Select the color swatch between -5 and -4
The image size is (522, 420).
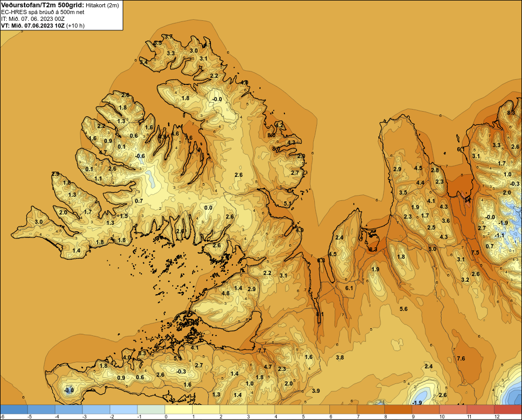tap(41, 409)
